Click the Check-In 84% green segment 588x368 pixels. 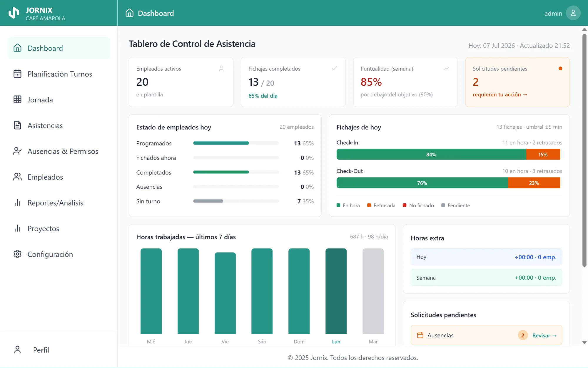pyautogui.click(x=431, y=154)
